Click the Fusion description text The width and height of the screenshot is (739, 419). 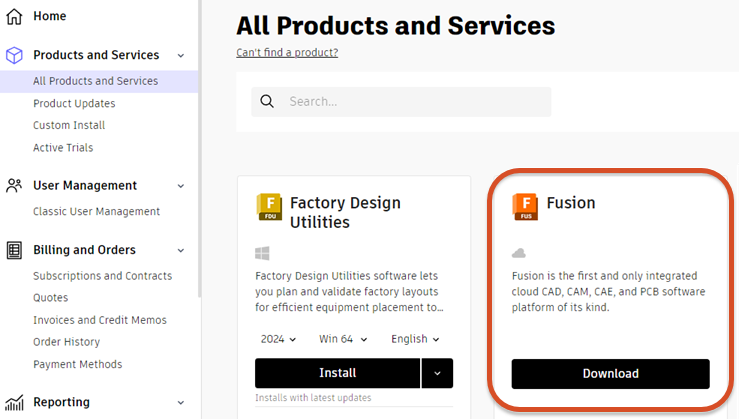pyautogui.click(x=608, y=291)
